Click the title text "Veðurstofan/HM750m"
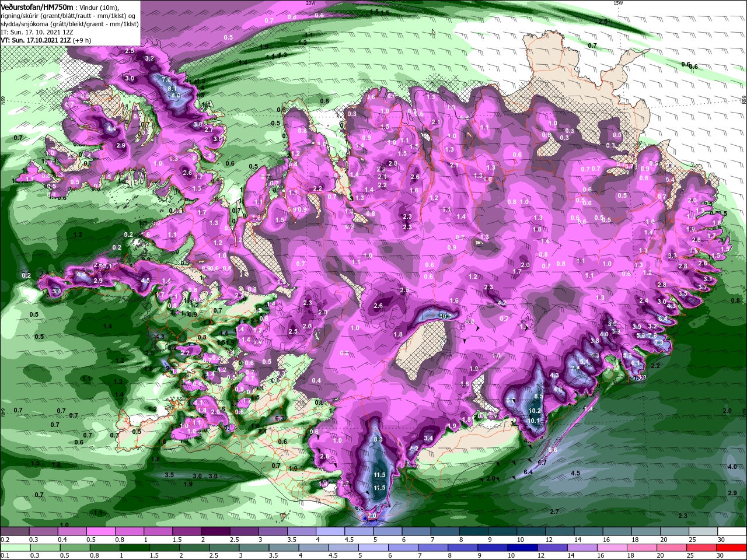 [x=37, y=6]
